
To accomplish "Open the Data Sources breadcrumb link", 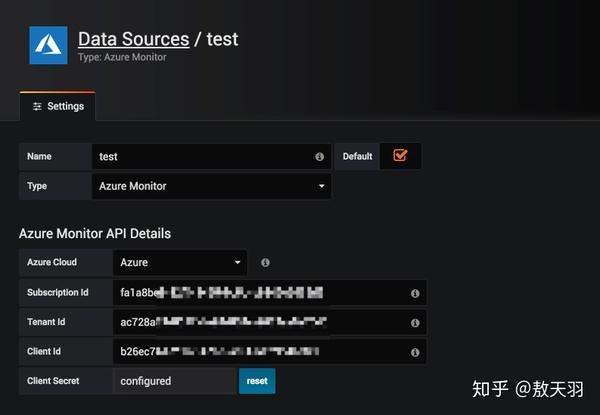I will tap(133, 39).
